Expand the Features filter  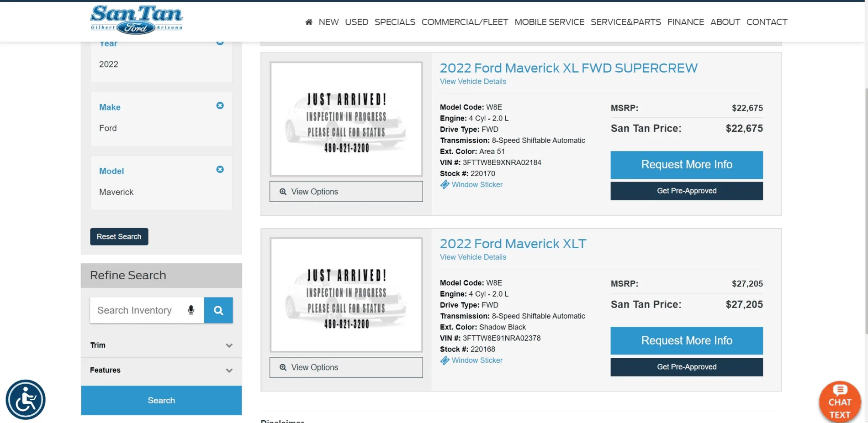point(161,371)
